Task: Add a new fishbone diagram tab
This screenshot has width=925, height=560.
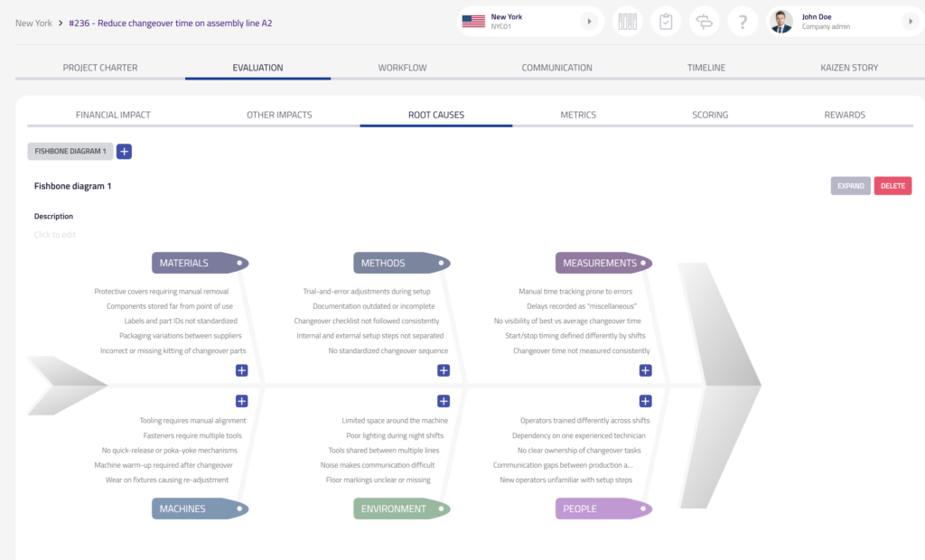Action: pyautogui.click(x=124, y=152)
